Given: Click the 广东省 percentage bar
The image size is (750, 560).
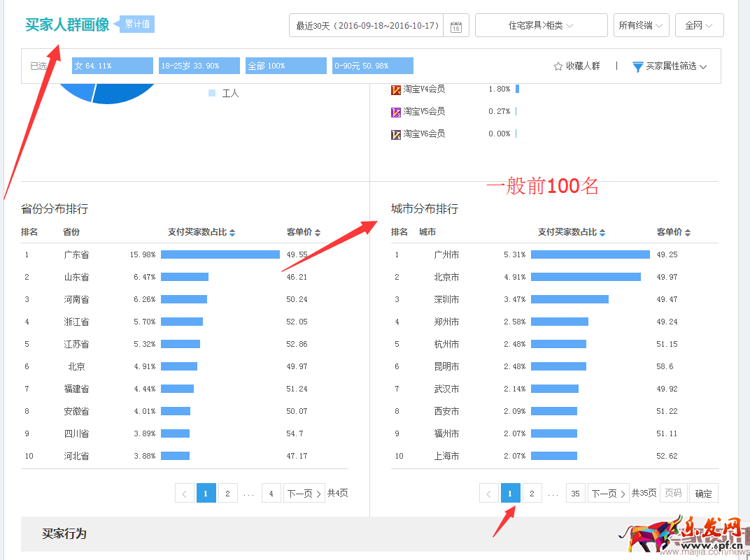Looking at the screenshot, I should click(220, 254).
